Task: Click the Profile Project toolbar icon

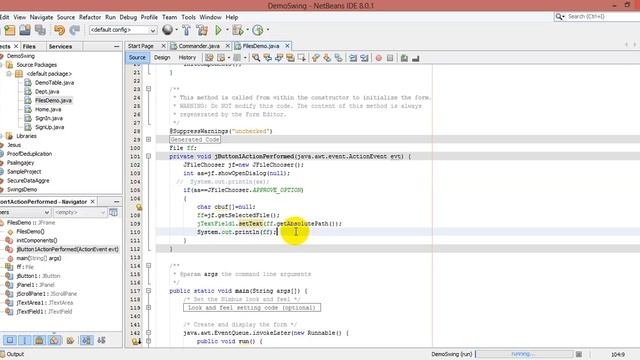Action: click(258, 30)
